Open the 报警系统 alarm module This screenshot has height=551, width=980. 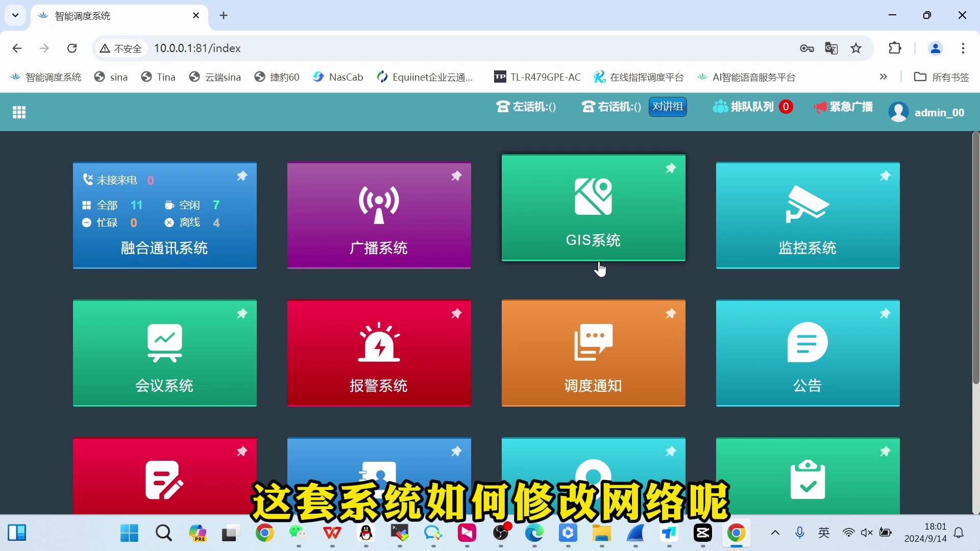click(x=379, y=353)
